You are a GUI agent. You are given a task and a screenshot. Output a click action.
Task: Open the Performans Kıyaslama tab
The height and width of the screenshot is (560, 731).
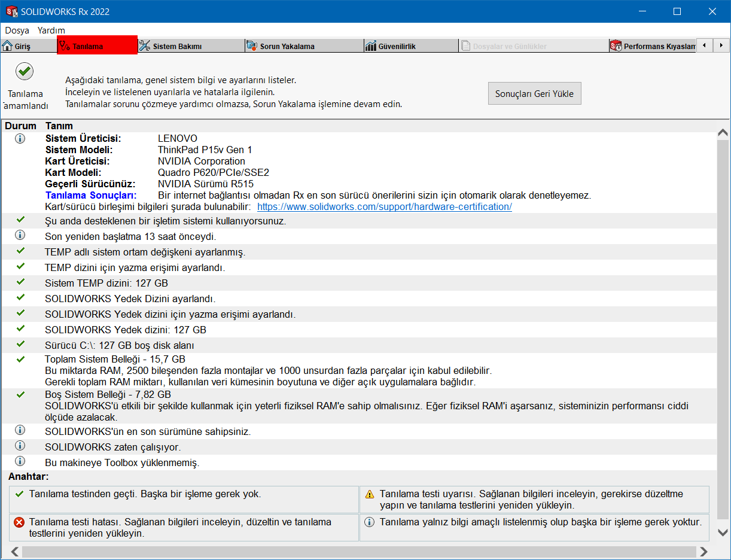653,46
